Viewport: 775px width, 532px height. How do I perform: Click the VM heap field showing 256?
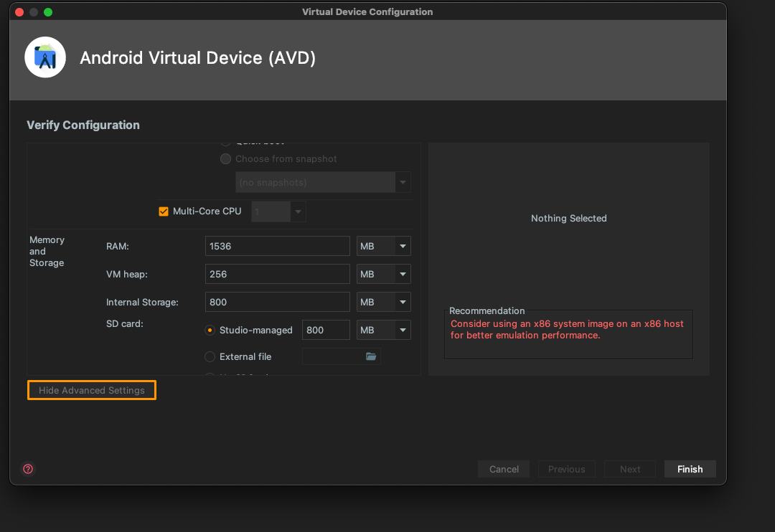coord(277,274)
